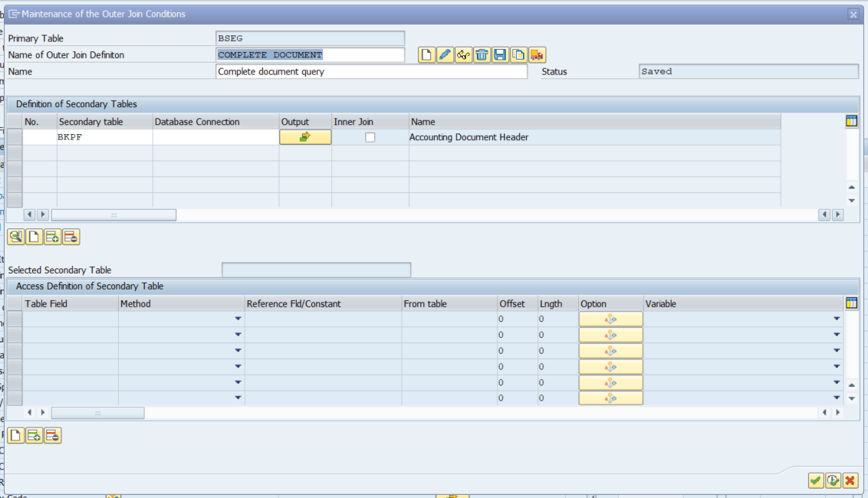This screenshot has height=498, width=868.
Task: Toggle the Inner Join checkbox for BKPF
Action: click(x=370, y=138)
